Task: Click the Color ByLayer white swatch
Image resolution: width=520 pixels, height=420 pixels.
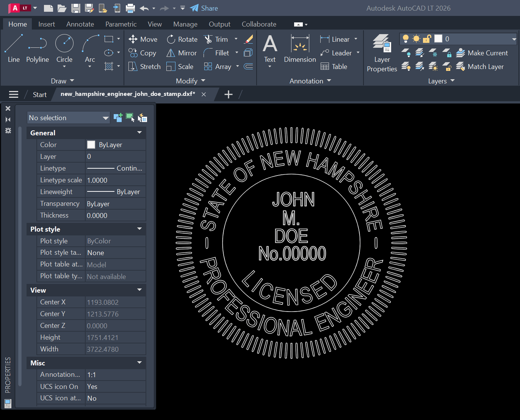Action: tap(91, 144)
